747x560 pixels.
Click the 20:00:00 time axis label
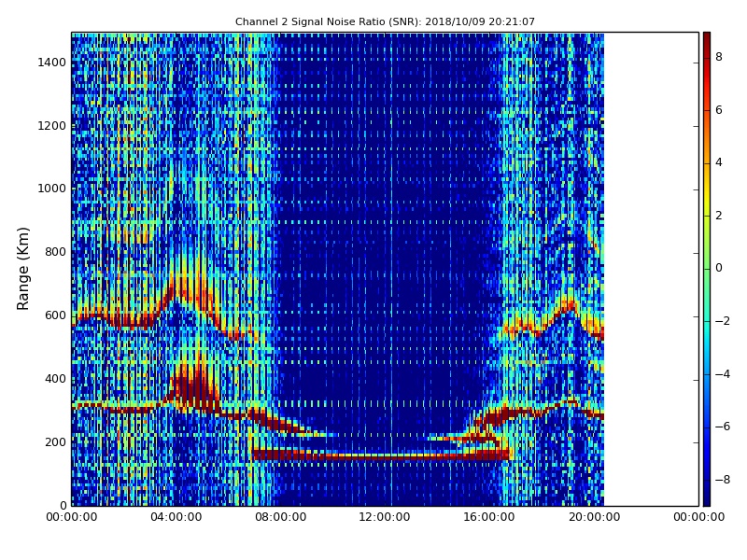click(x=594, y=517)
